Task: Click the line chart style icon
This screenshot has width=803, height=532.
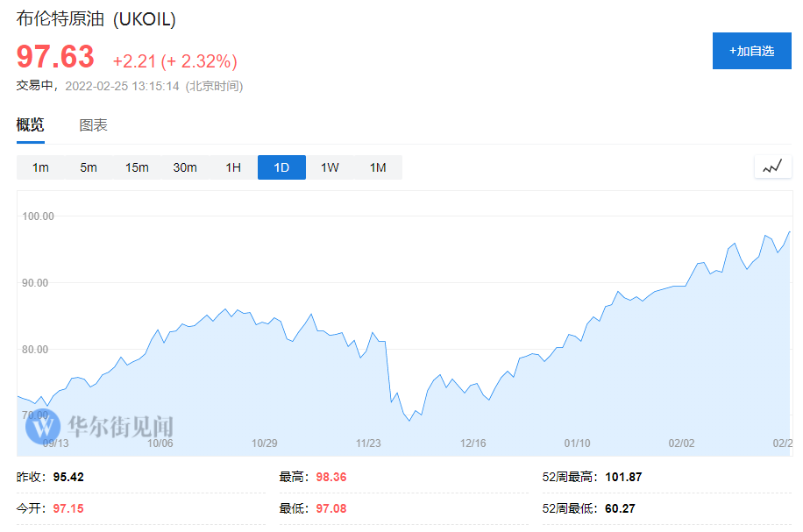Action: click(x=772, y=167)
